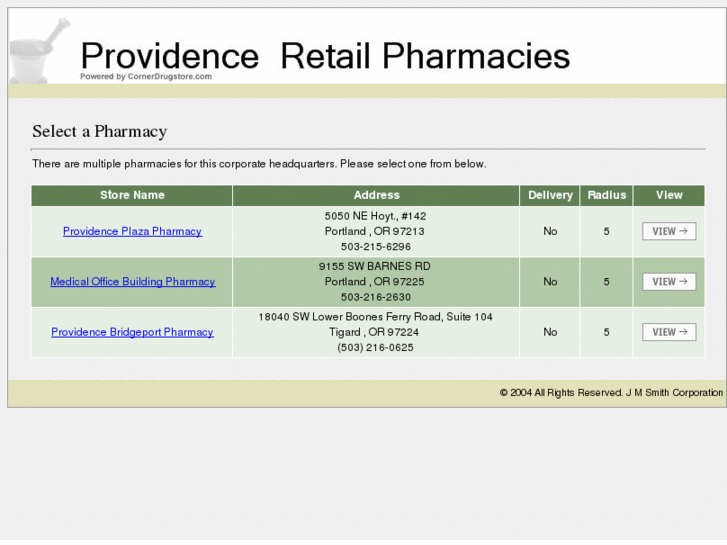727x545 pixels.
Task: Click 'Tigard, OR 97224' text
Action: [374, 332]
